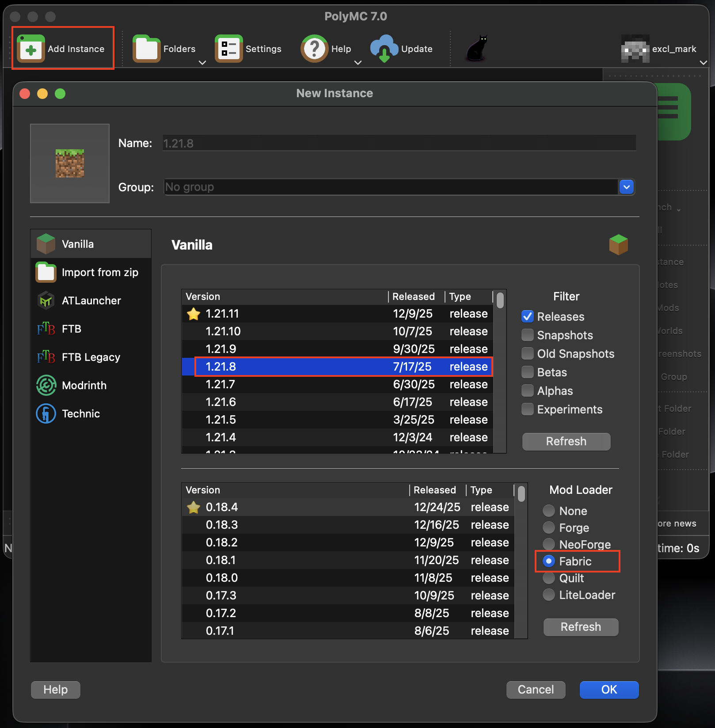Viewport: 715px width, 728px height.
Task: Expand the Folders toolbar dropdown
Action: click(202, 63)
